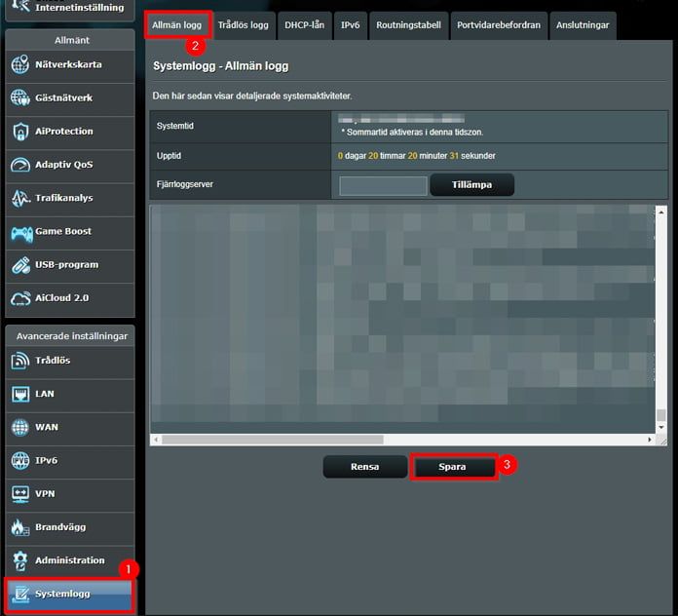Switch to Routningstabell tab
Viewport: 678px width, 616px height.
(408, 25)
